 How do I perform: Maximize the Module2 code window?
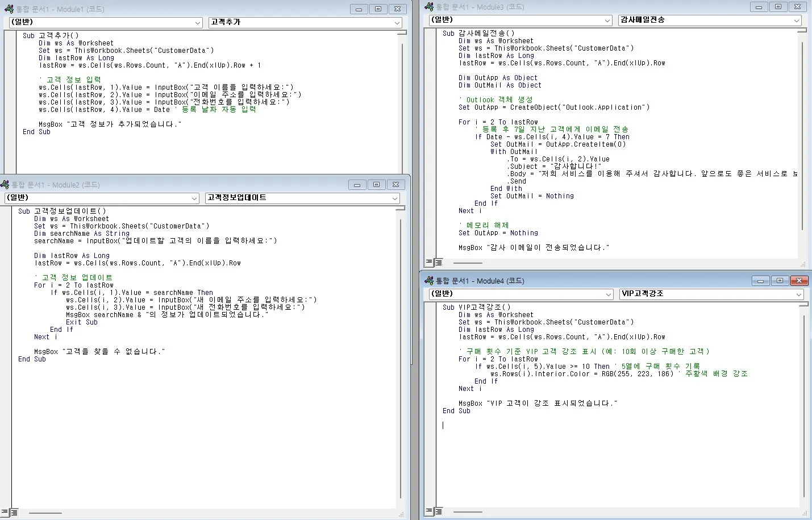pyautogui.click(x=376, y=185)
